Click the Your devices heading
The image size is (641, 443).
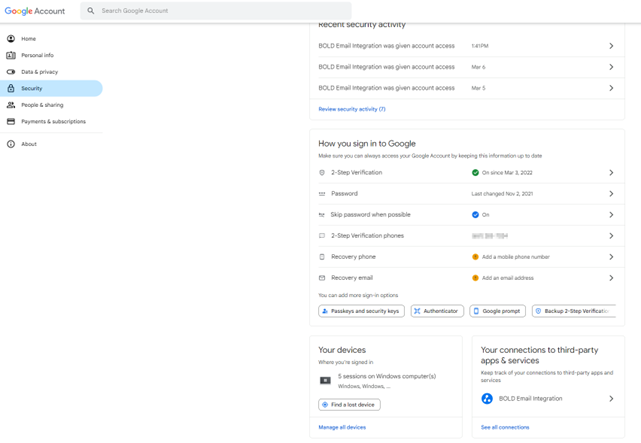pyautogui.click(x=342, y=350)
